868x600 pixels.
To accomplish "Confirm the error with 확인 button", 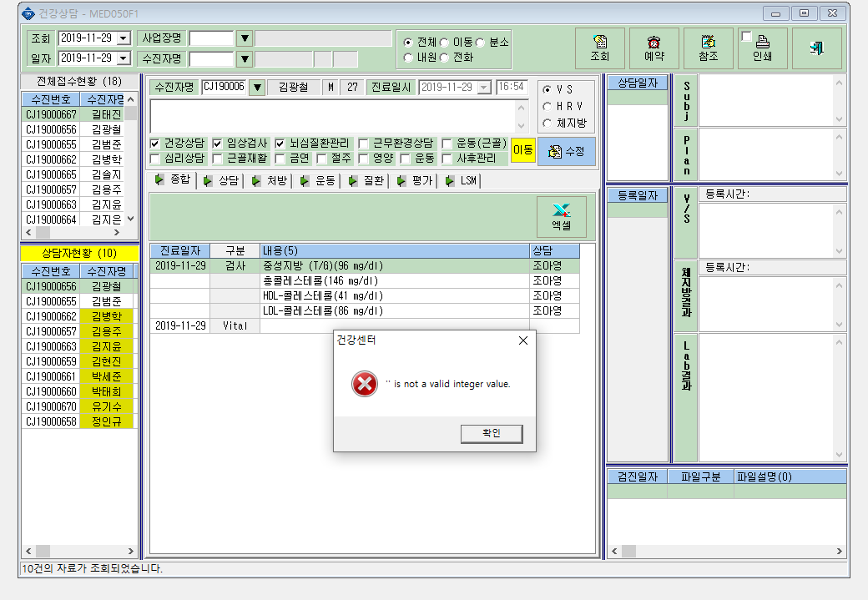I will pos(492,433).
